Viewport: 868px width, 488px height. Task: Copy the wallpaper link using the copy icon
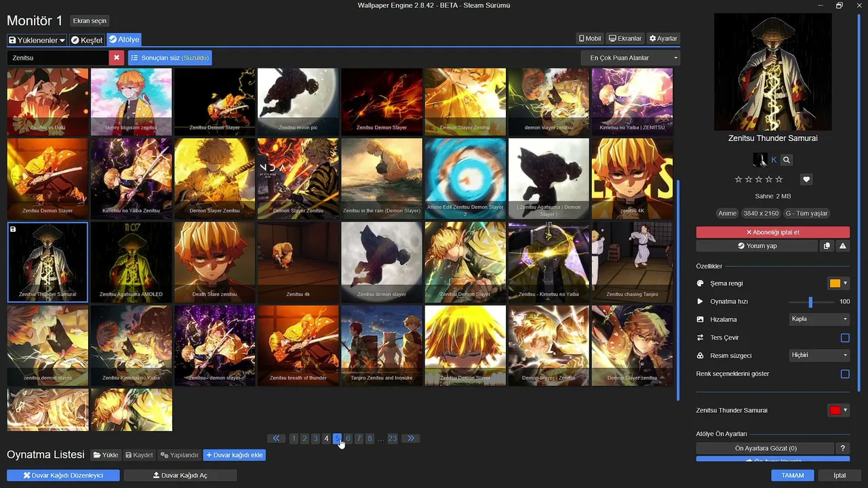coord(827,246)
